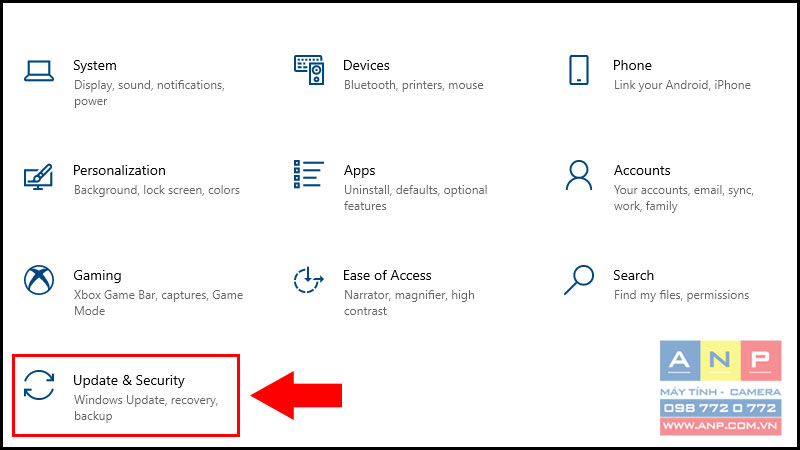The height and width of the screenshot is (450, 800).
Task: Open the Apps list icon
Action: [309, 174]
